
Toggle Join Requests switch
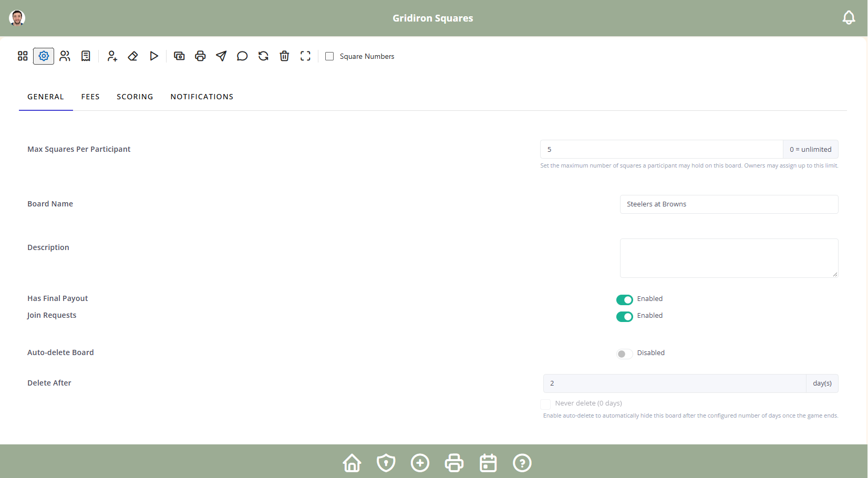point(625,316)
